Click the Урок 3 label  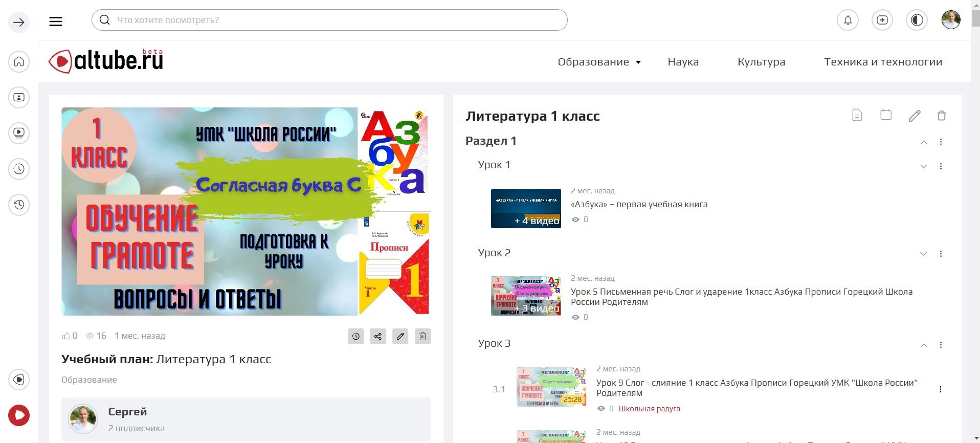pos(494,343)
